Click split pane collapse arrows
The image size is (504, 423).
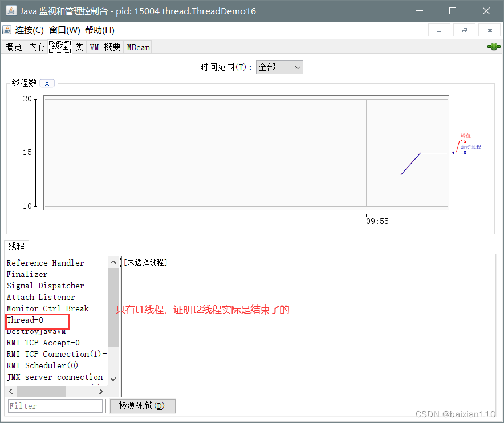coord(120,262)
